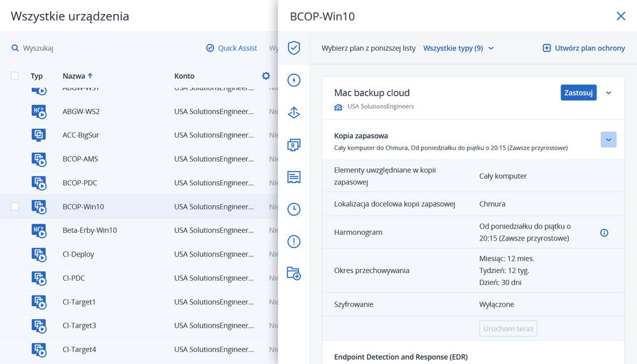The width and height of the screenshot is (637, 364).
Task: Click the USA SolutionsEngineers tenant icon
Action: coord(338,107)
